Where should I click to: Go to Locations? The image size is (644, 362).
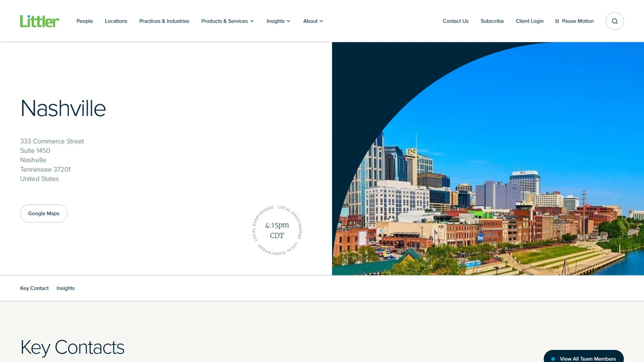pyautogui.click(x=116, y=21)
